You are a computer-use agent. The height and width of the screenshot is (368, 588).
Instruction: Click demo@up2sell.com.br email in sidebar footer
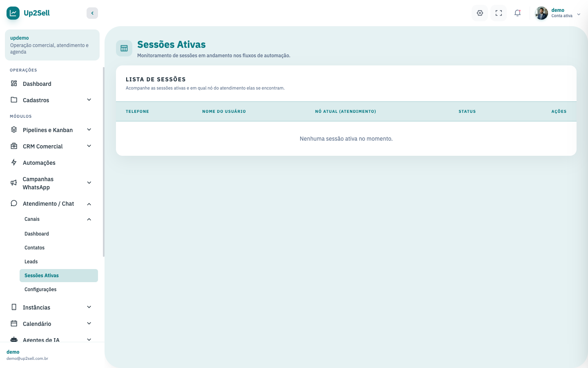click(x=27, y=359)
